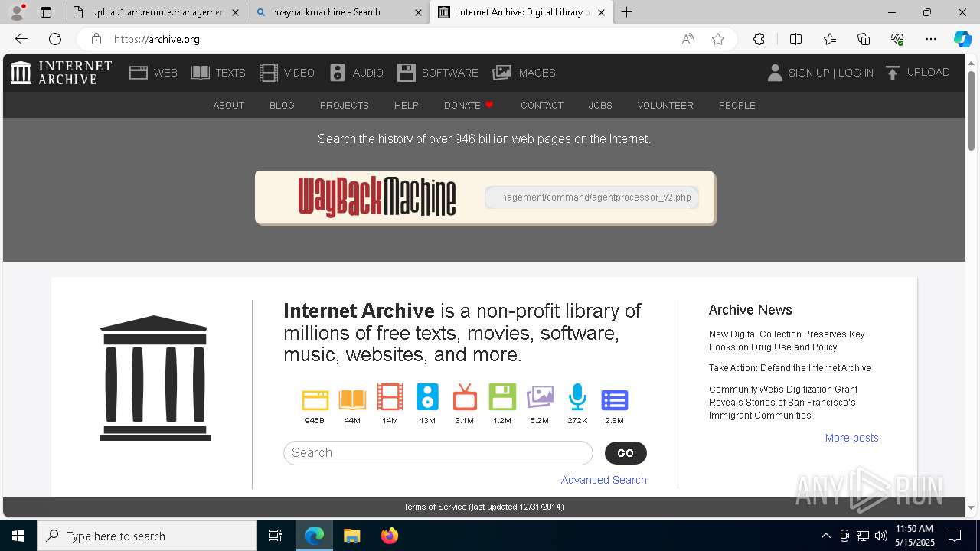980x551 pixels.
Task: Click LOG IN link
Action: tap(856, 73)
